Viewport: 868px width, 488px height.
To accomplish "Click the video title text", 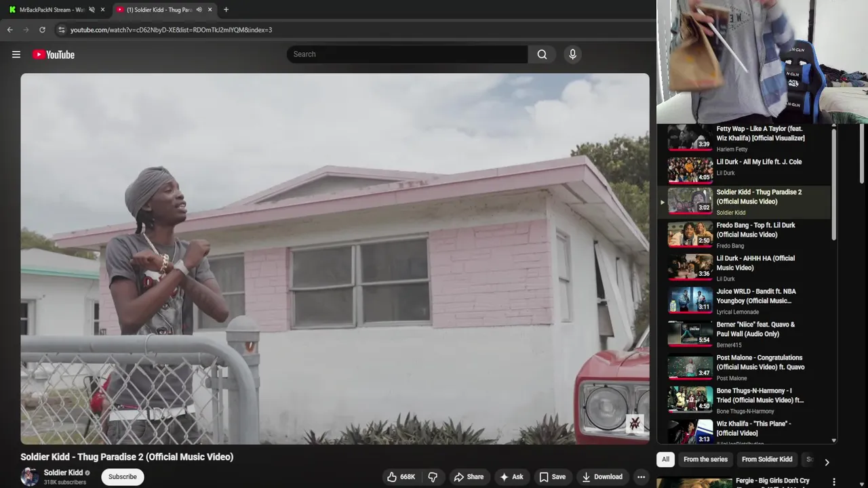I will [x=127, y=457].
